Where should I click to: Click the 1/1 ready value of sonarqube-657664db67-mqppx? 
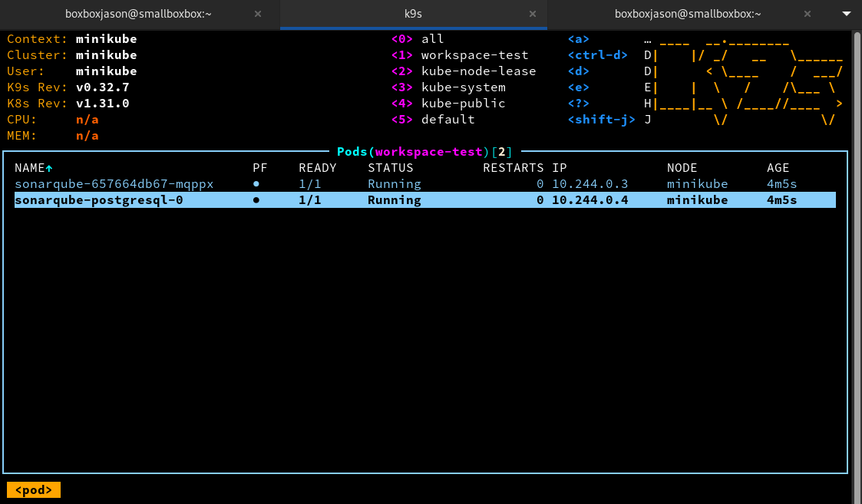point(310,184)
